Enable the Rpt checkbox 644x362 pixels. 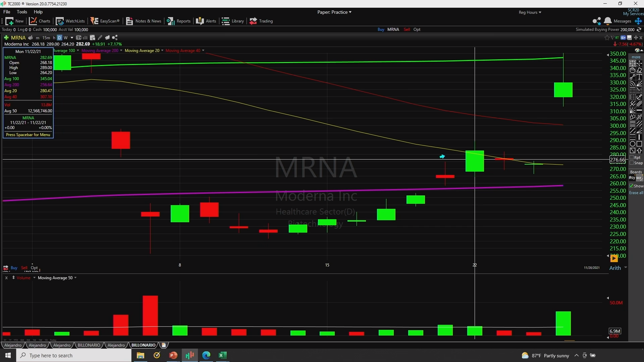click(x=632, y=157)
